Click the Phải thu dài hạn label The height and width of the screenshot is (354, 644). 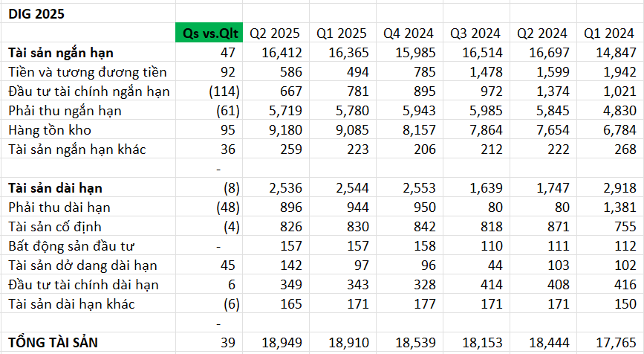[59, 207]
